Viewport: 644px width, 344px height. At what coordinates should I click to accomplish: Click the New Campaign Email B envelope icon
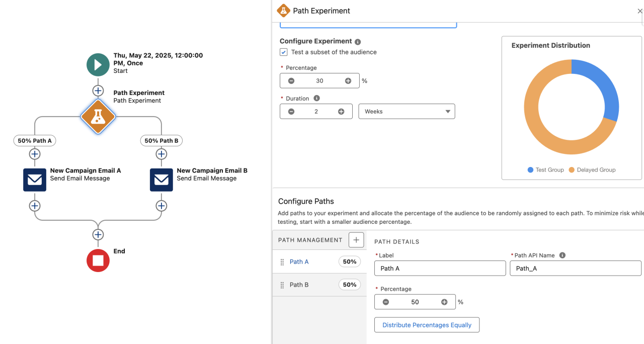click(161, 180)
